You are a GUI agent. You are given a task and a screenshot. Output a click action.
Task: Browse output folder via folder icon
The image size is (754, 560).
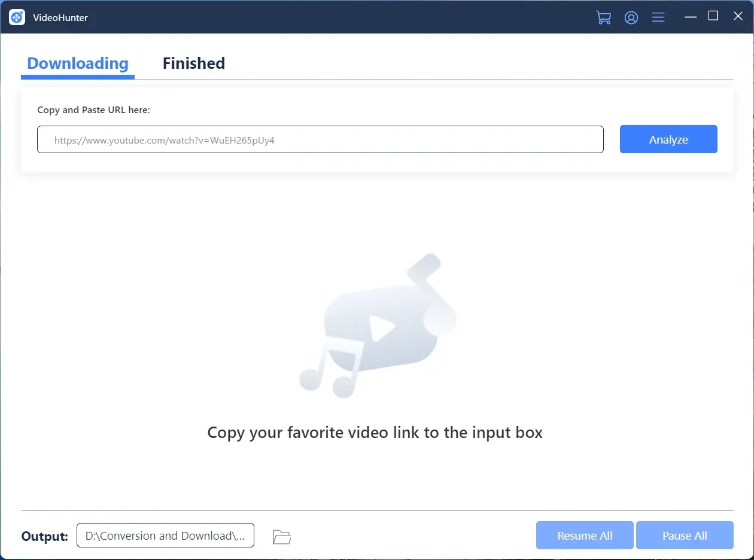pos(282,537)
